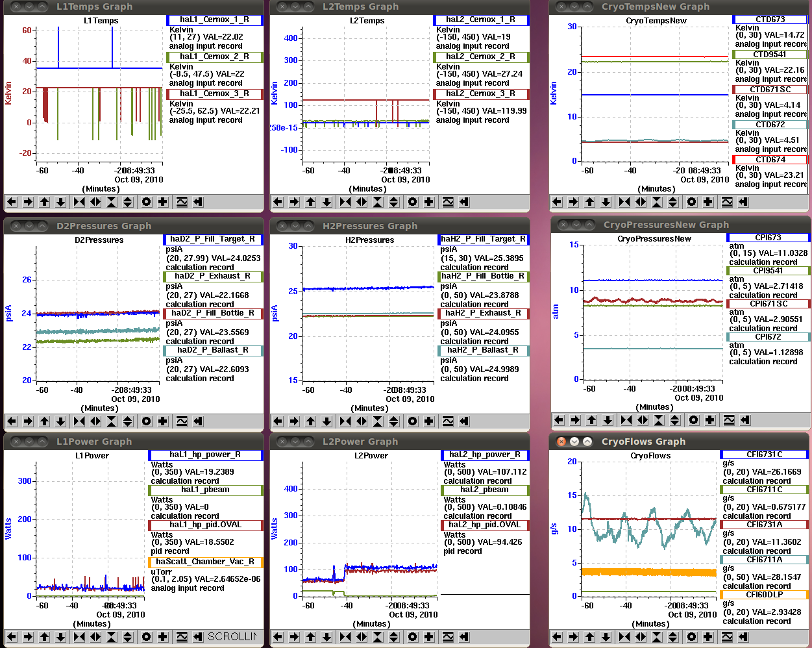This screenshot has width=812, height=648.
Task: Click the hourglass vertical zoom icon in CryoFlows Graph
Action: 657,637
